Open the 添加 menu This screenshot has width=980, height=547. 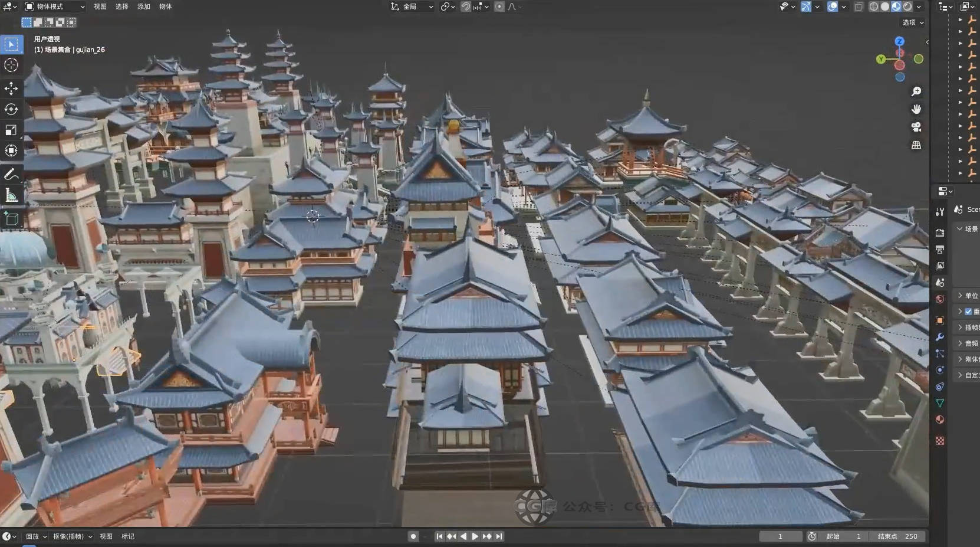(144, 6)
